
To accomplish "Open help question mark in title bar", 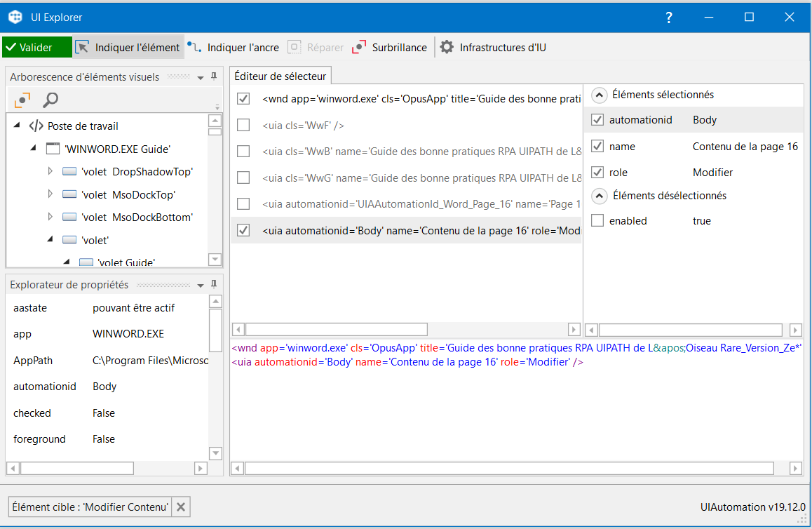I will pos(669,18).
